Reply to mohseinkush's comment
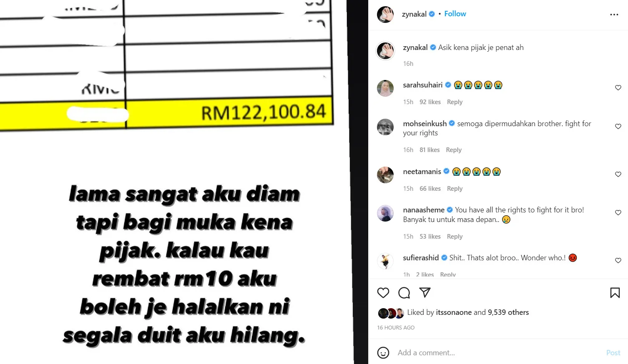The height and width of the screenshot is (364, 628). [454, 150]
